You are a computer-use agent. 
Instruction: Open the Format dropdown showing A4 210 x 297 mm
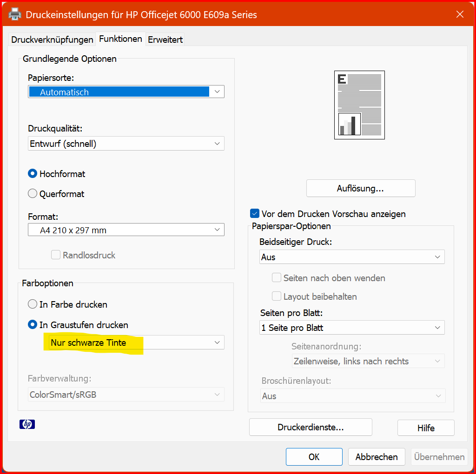(126, 230)
